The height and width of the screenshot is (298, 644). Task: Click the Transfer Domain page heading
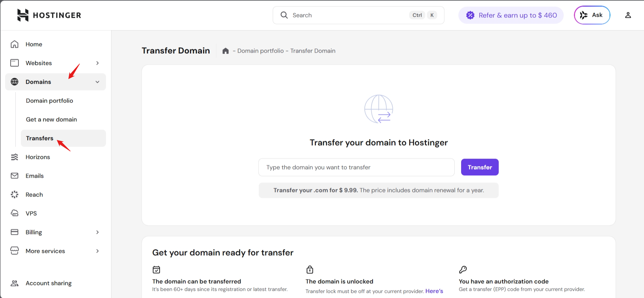pos(176,51)
